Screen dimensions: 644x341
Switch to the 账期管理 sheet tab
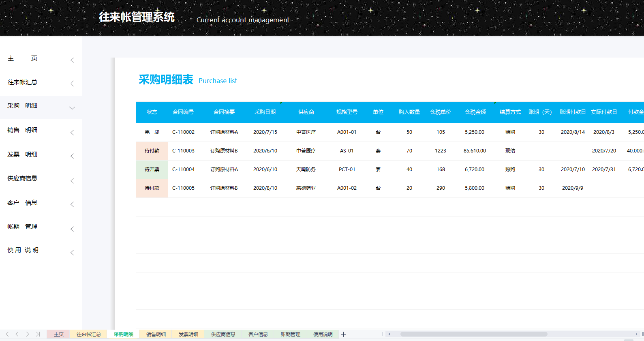(291, 334)
